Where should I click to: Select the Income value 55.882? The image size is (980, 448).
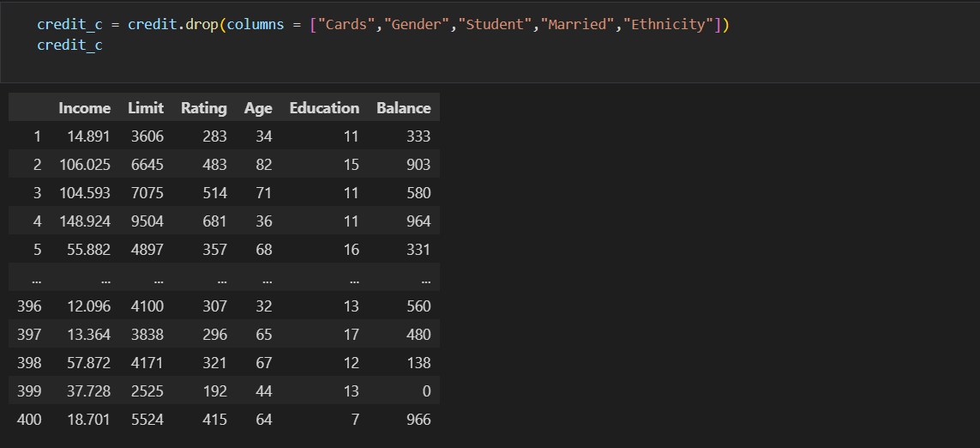[89, 249]
